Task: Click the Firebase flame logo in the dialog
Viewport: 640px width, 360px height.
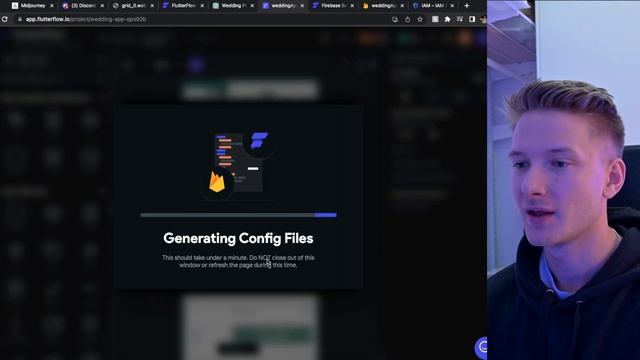Action: (x=217, y=182)
